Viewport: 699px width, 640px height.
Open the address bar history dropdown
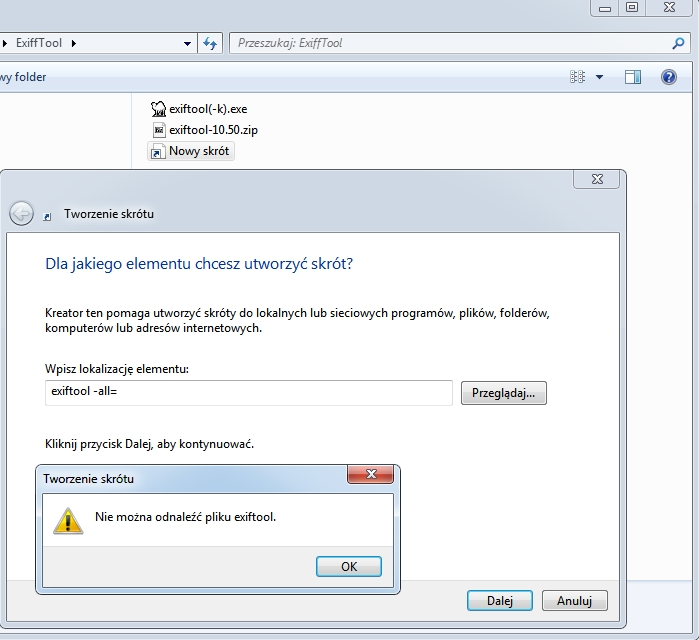pyautogui.click(x=187, y=44)
